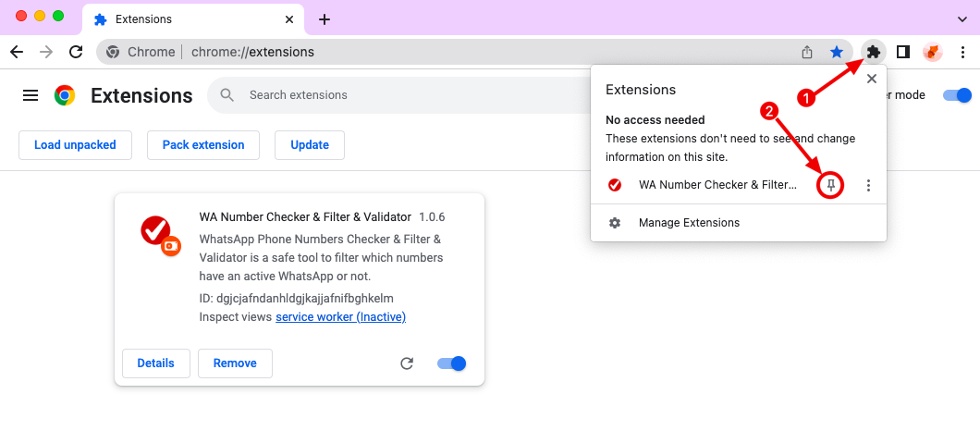Viewport: 980px width, 431px height.
Task: Click the WA Number Checker red icon in popup
Action: point(615,185)
